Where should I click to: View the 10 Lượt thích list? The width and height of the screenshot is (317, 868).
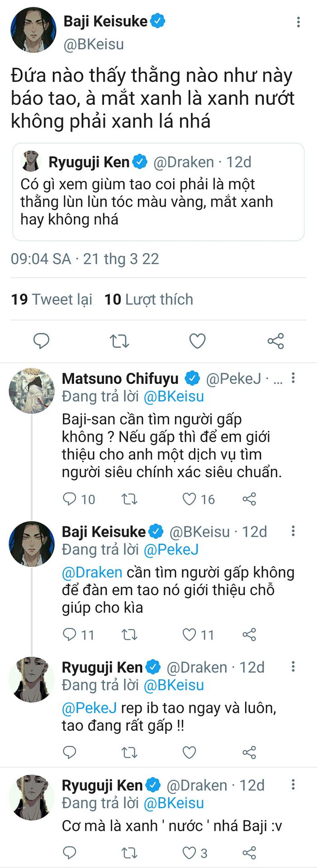tap(148, 299)
